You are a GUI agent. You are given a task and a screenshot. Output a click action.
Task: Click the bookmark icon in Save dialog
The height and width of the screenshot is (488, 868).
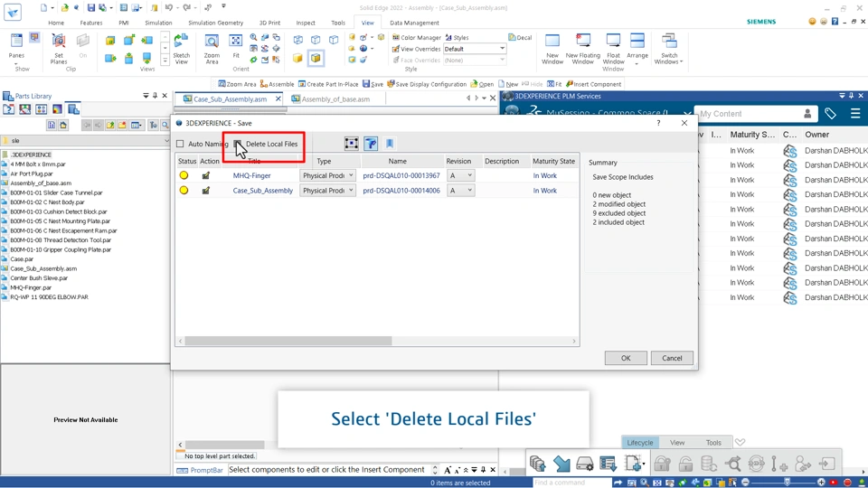(390, 144)
